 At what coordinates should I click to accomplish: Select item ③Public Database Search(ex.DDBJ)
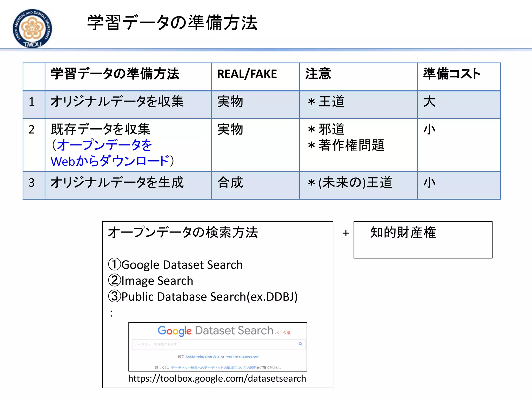pyautogui.click(x=203, y=297)
